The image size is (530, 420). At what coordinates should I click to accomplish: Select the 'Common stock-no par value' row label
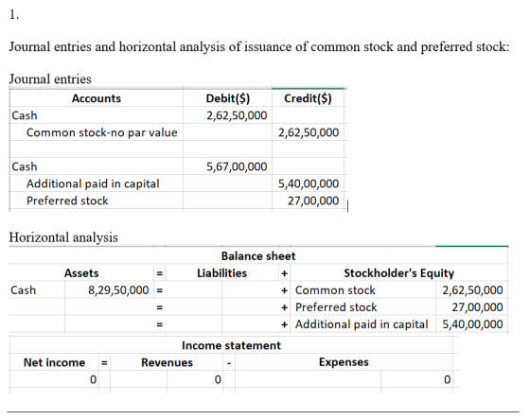click(102, 132)
